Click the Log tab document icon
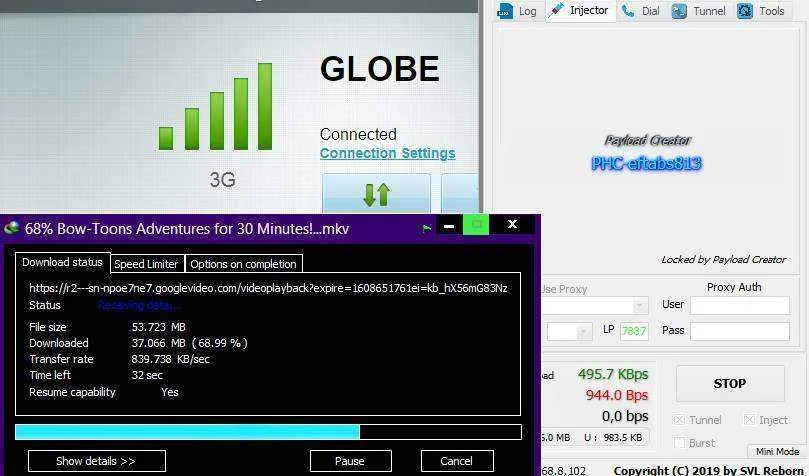This screenshot has width=809, height=476. pyautogui.click(x=505, y=11)
